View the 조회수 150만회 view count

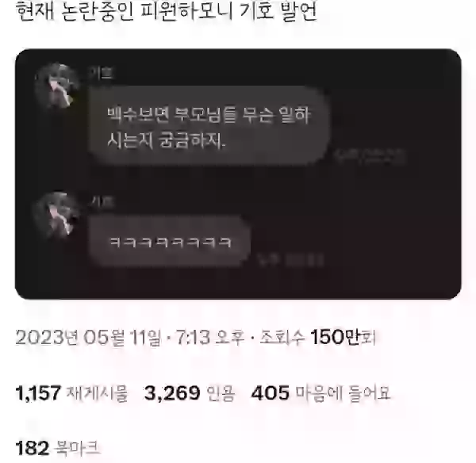318,338
